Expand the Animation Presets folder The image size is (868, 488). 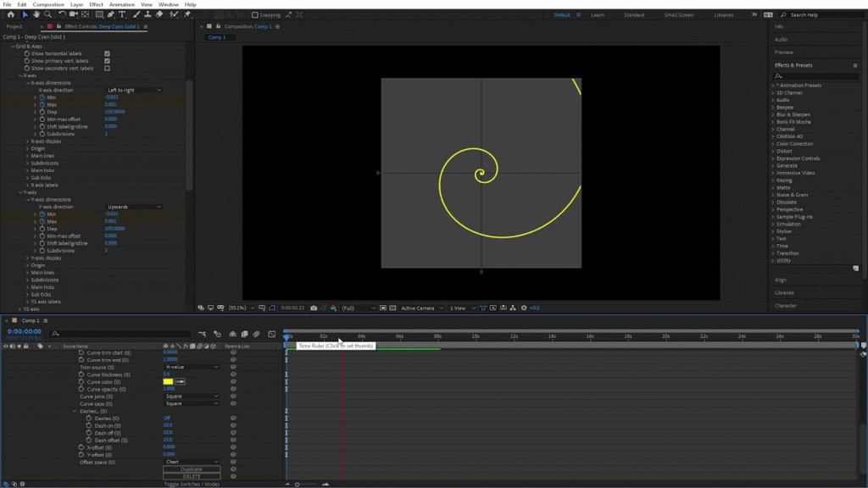click(773, 86)
